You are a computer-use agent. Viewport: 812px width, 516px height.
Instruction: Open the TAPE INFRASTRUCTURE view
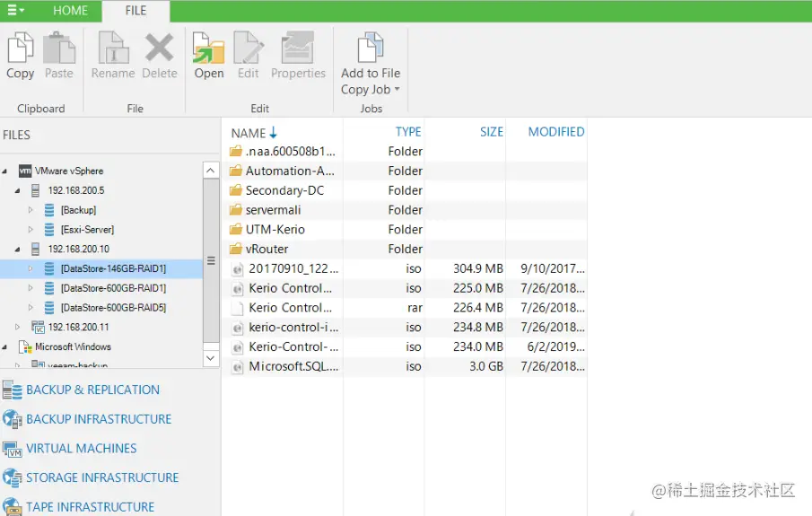(x=90, y=507)
